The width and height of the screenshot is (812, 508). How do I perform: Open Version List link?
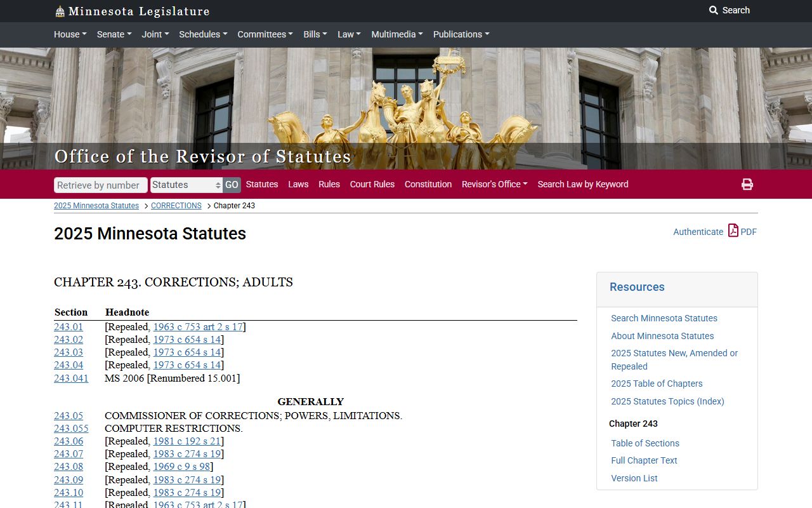[634, 478]
